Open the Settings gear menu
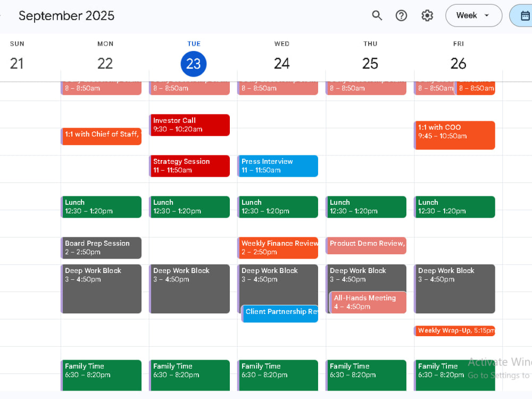Image resolution: width=532 pixels, height=399 pixels. tap(427, 15)
